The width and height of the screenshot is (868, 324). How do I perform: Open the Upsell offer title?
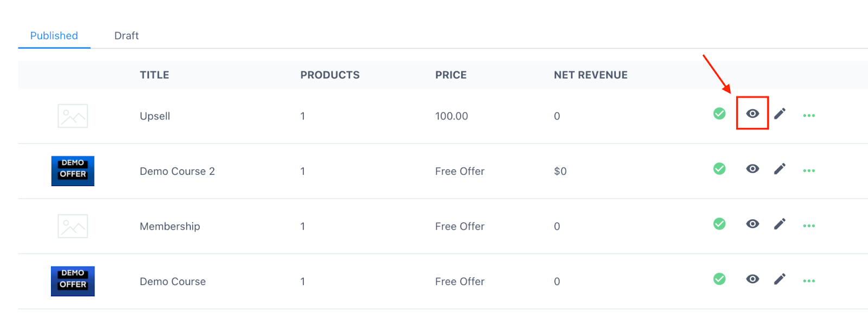[x=155, y=116]
